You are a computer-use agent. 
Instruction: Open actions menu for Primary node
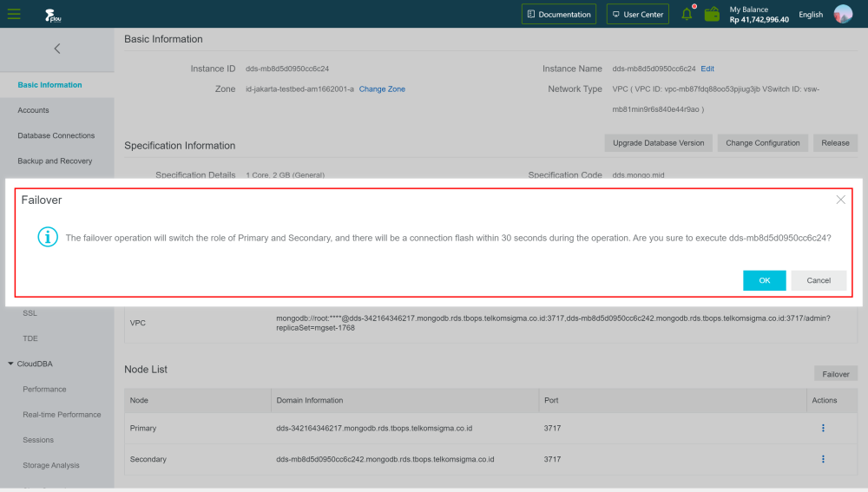pos(823,429)
